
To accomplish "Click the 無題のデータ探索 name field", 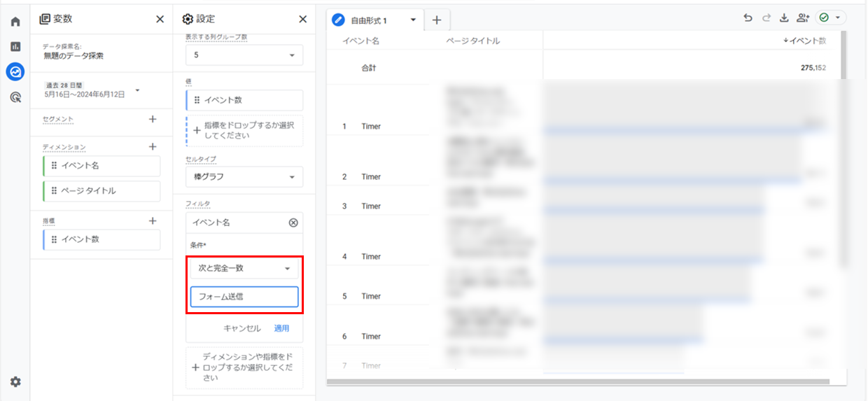I will (73, 56).
